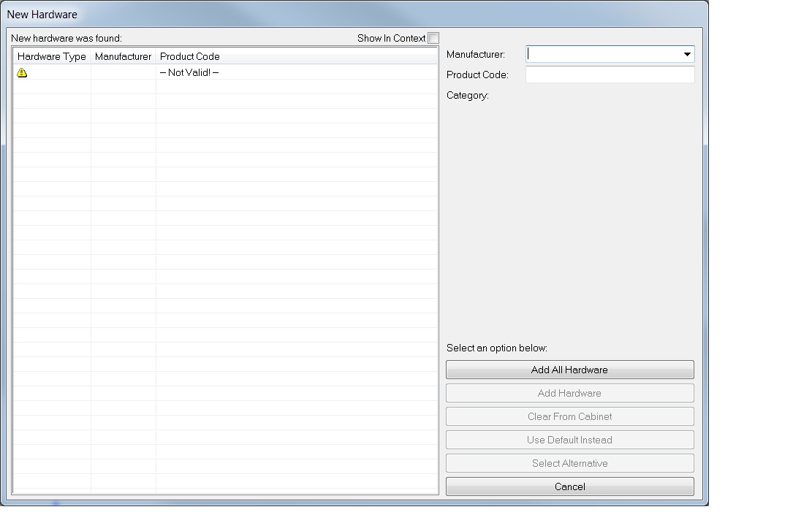Click the empty second row of hardware list
The width and height of the screenshot is (812, 523).
pyautogui.click(x=219, y=87)
